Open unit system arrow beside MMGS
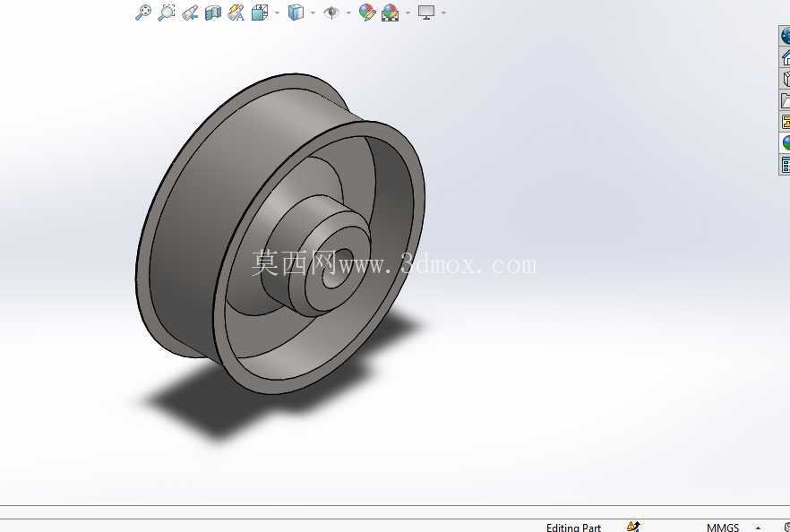This screenshot has height=532, width=790. (758, 528)
